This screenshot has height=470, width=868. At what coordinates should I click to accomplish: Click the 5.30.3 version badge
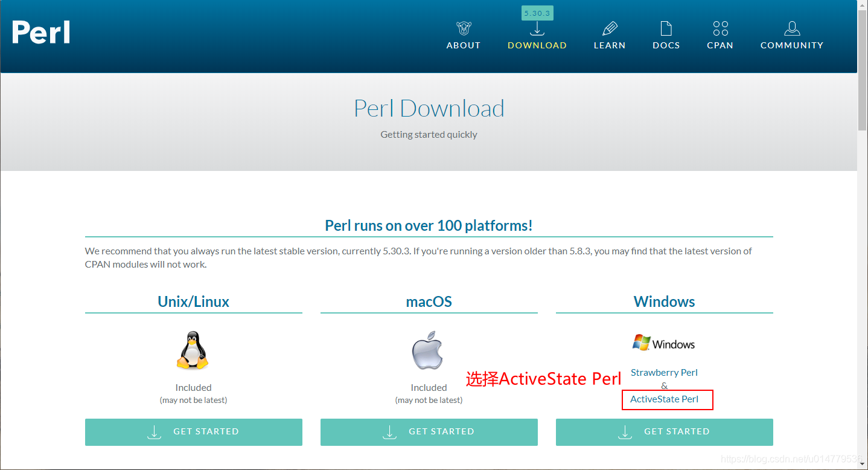pyautogui.click(x=537, y=13)
